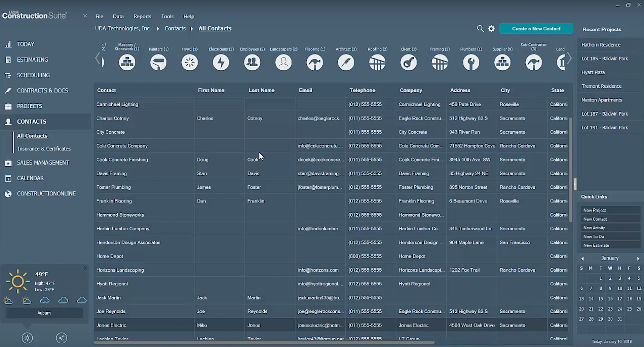Filter contacts by Plumbers icon
The image size is (644, 347).
(x=471, y=62)
